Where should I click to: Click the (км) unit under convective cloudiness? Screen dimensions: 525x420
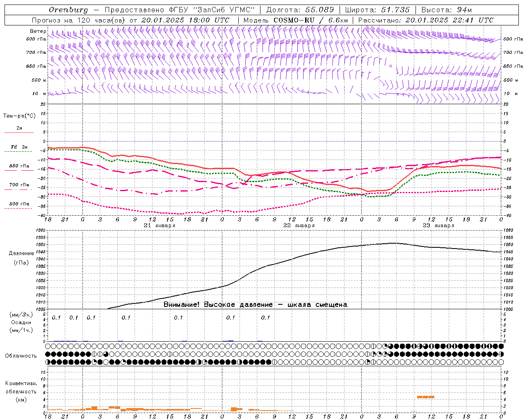point(21,399)
